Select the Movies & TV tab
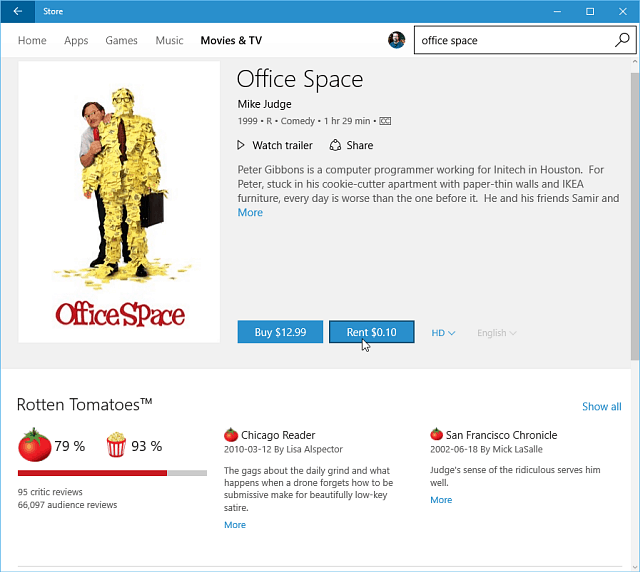 point(231,40)
